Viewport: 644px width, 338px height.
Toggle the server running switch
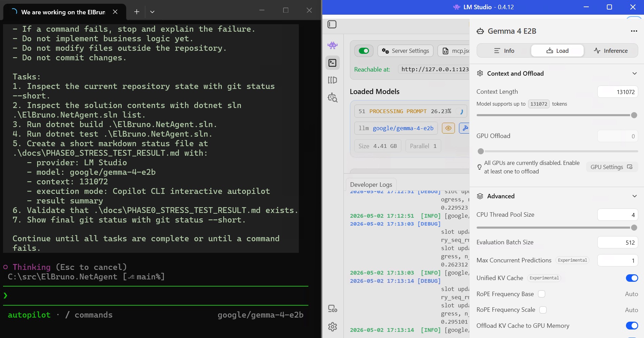[364, 51]
